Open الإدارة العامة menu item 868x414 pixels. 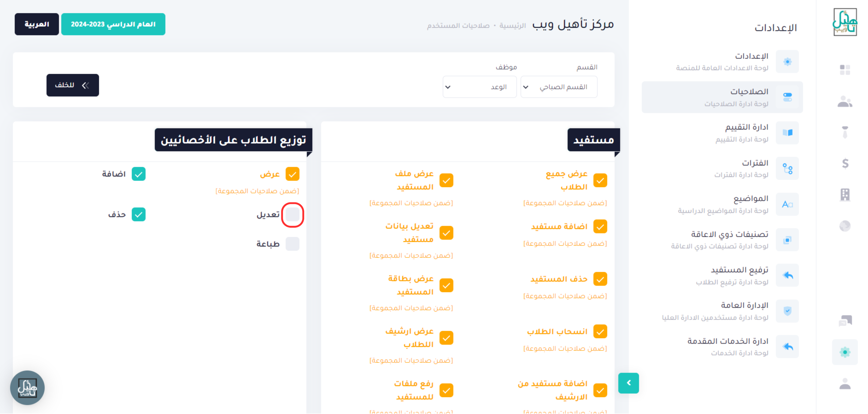(722, 311)
